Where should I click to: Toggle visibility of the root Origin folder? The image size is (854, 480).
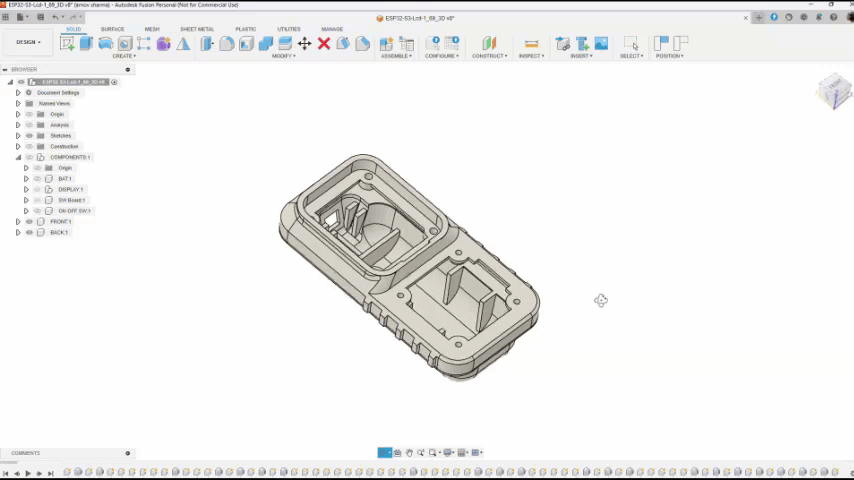point(29,114)
